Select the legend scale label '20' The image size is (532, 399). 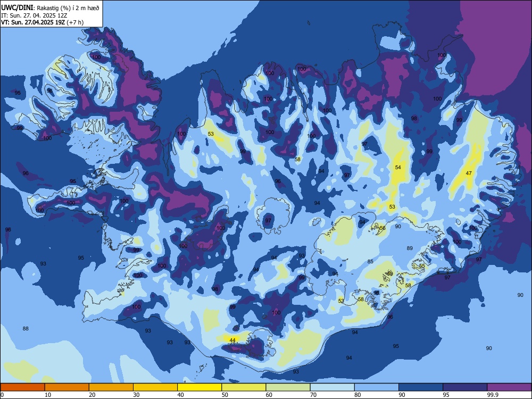[92, 395]
